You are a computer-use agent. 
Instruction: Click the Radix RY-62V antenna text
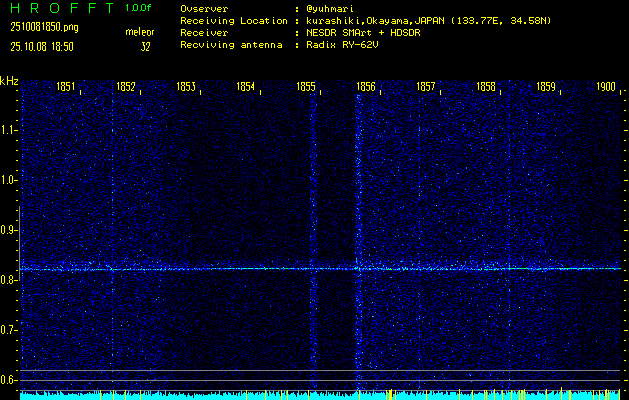pos(343,45)
